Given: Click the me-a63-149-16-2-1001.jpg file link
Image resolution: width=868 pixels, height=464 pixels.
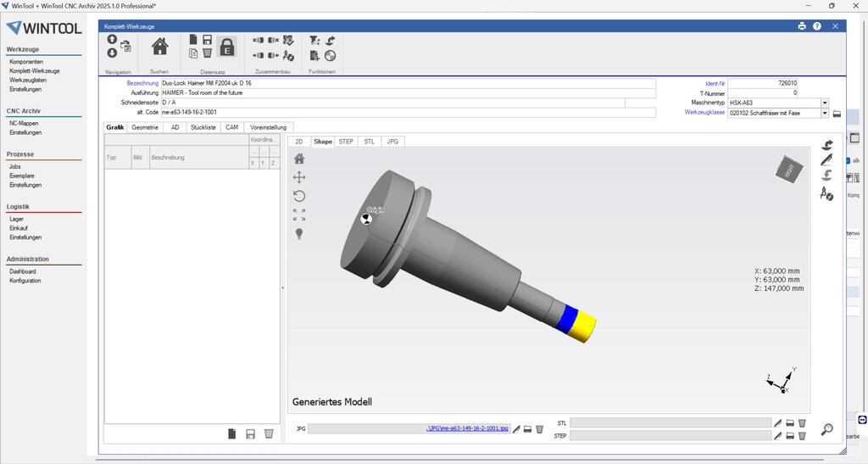Looking at the screenshot, I should 467,428.
